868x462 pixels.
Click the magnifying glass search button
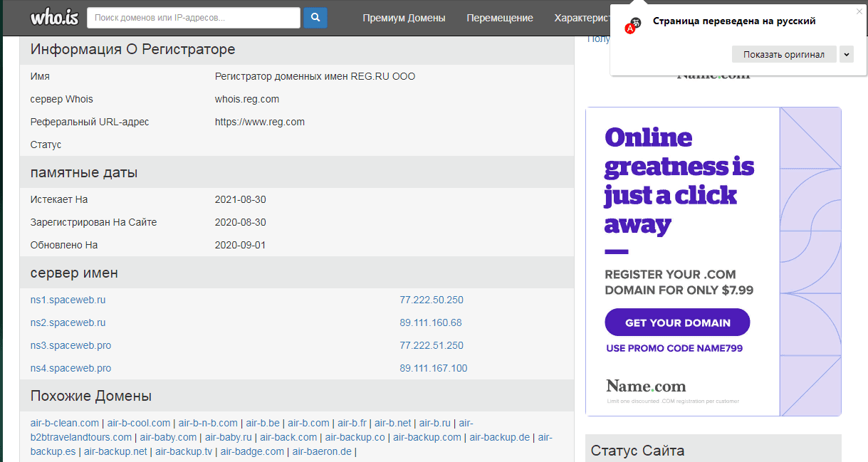315,18
